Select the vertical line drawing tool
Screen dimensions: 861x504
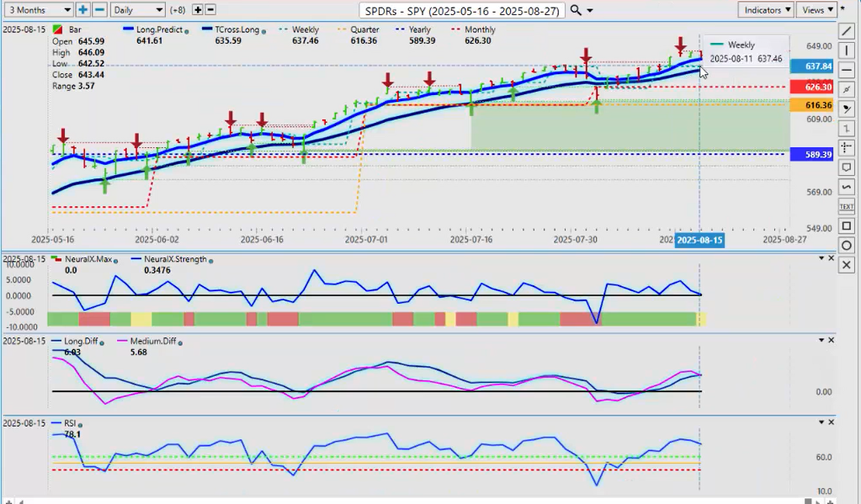coord(848,50)
